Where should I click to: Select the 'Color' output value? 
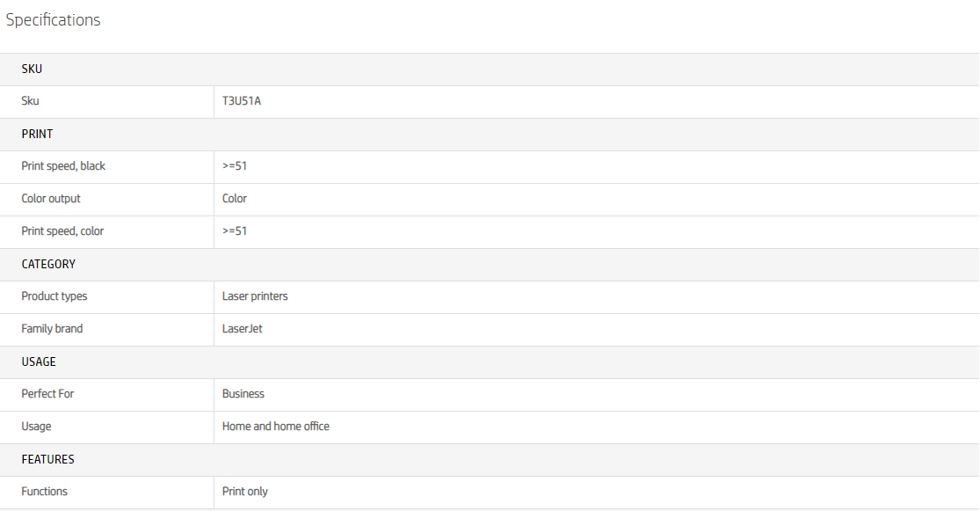pos(235,199)
